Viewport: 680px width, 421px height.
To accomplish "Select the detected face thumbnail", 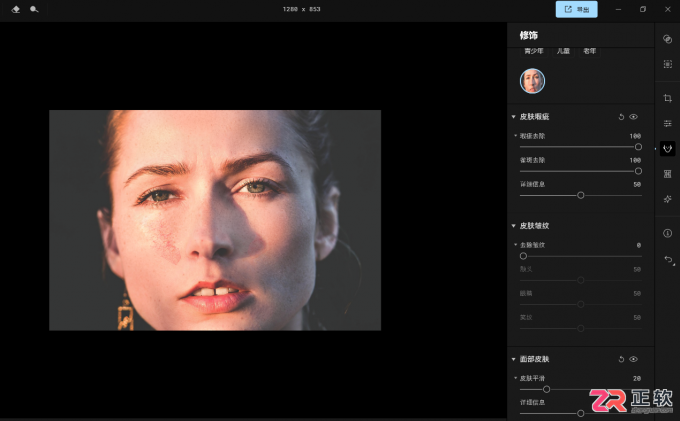I will coord(533,81).
